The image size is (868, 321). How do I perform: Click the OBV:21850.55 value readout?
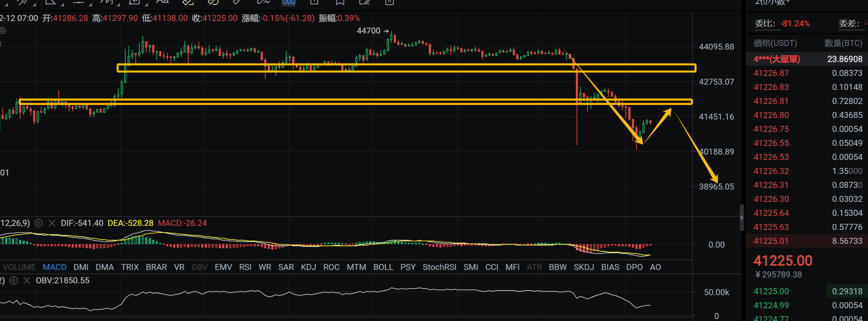[x=62, y=281]
